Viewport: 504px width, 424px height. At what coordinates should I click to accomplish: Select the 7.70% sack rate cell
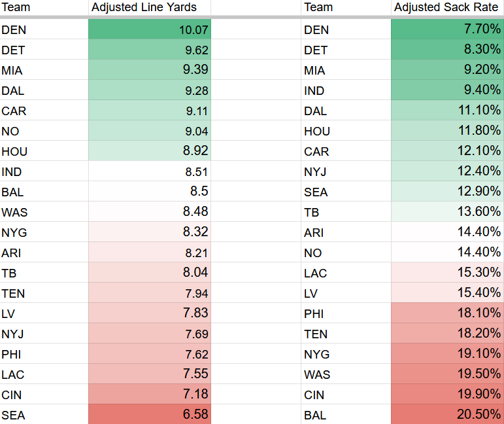[446, 29]
